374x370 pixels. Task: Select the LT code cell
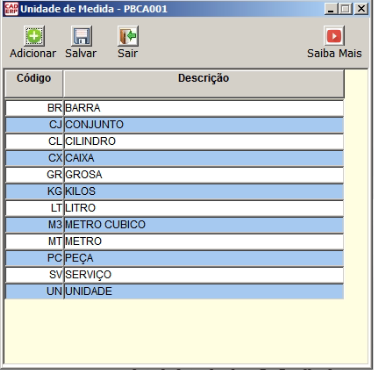(34, 208)
